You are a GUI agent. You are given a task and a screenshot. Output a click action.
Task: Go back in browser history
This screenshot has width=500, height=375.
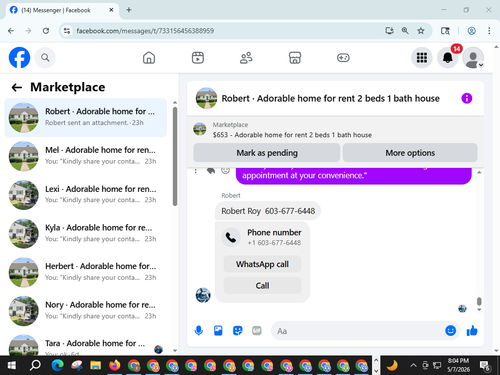(x=11, y=31)
